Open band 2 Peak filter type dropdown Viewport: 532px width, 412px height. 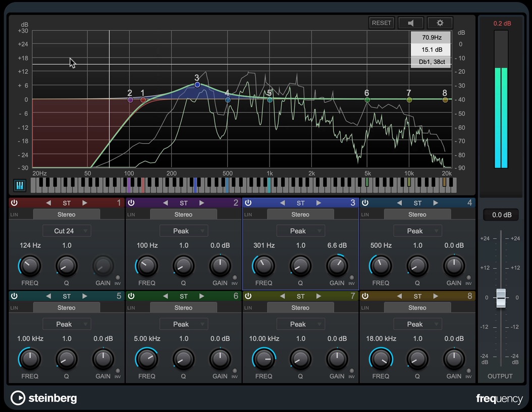coord(184,231)
